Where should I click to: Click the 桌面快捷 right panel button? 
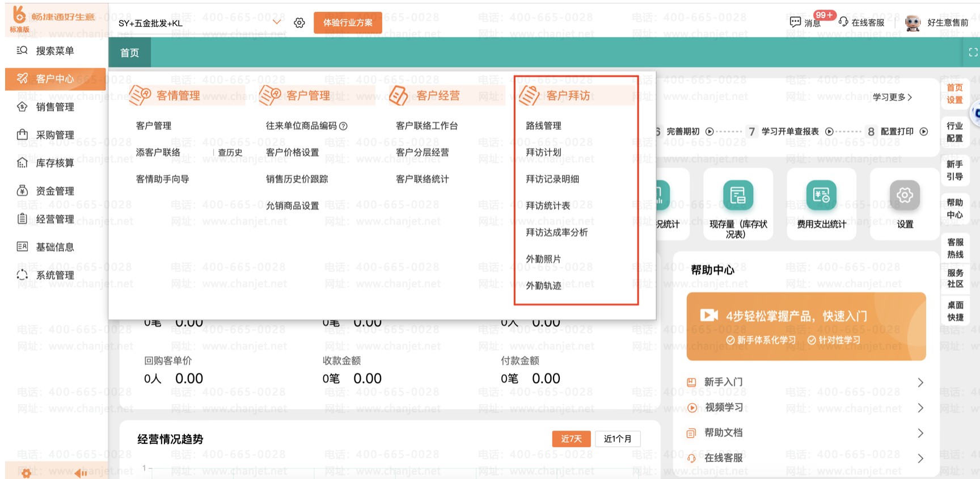click(x=955, y=311)
